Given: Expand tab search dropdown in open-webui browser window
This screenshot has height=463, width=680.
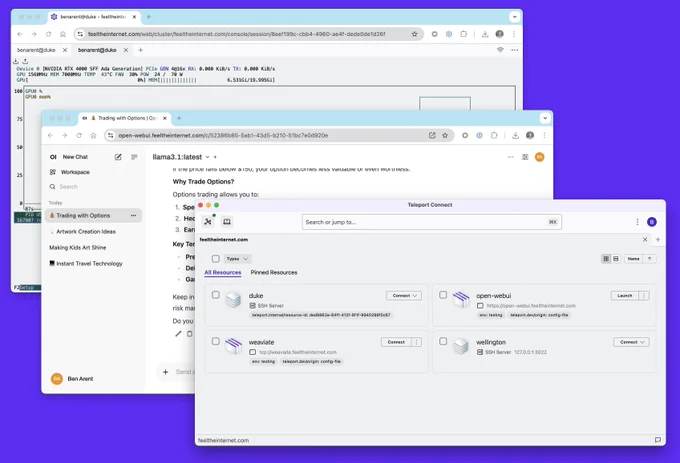Looking at the screenshot, I should click(x=545, y=118).
